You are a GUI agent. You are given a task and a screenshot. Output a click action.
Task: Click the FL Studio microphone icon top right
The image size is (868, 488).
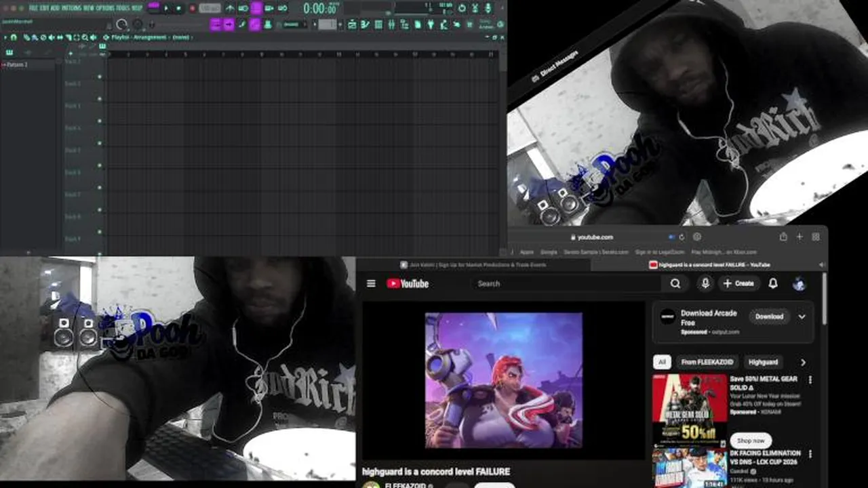488,8
